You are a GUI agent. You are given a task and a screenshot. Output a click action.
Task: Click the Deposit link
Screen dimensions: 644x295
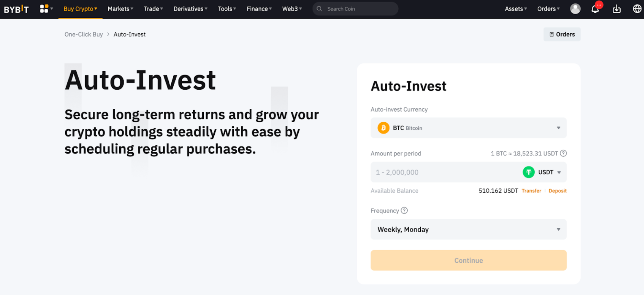point(557,191)
